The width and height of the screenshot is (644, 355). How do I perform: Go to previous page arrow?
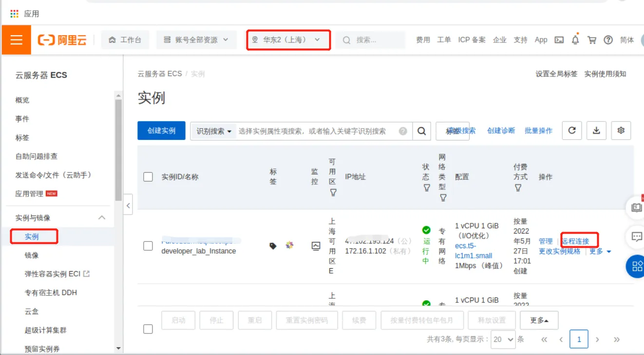click(x=561, y=339)
